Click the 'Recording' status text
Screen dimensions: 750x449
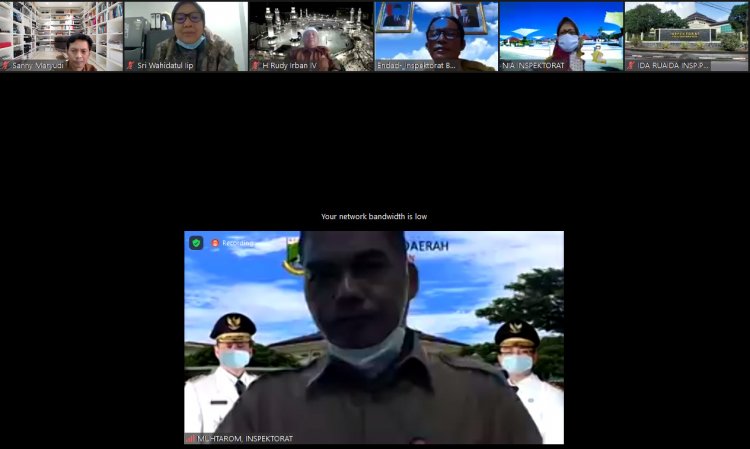point(237,243)
